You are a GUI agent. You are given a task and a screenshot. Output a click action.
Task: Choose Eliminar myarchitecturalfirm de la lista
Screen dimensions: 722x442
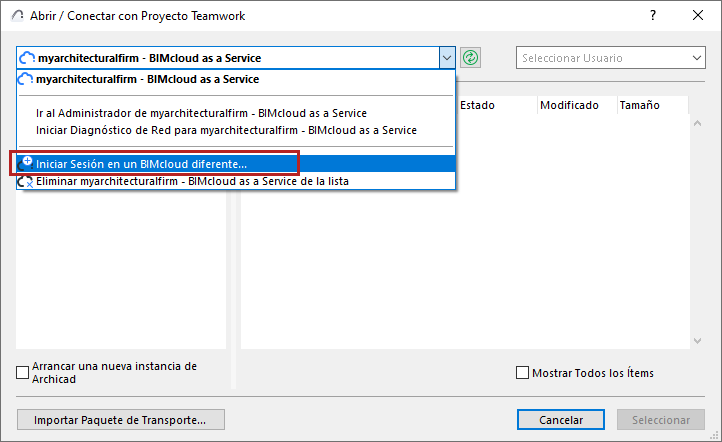pos(192,181)
